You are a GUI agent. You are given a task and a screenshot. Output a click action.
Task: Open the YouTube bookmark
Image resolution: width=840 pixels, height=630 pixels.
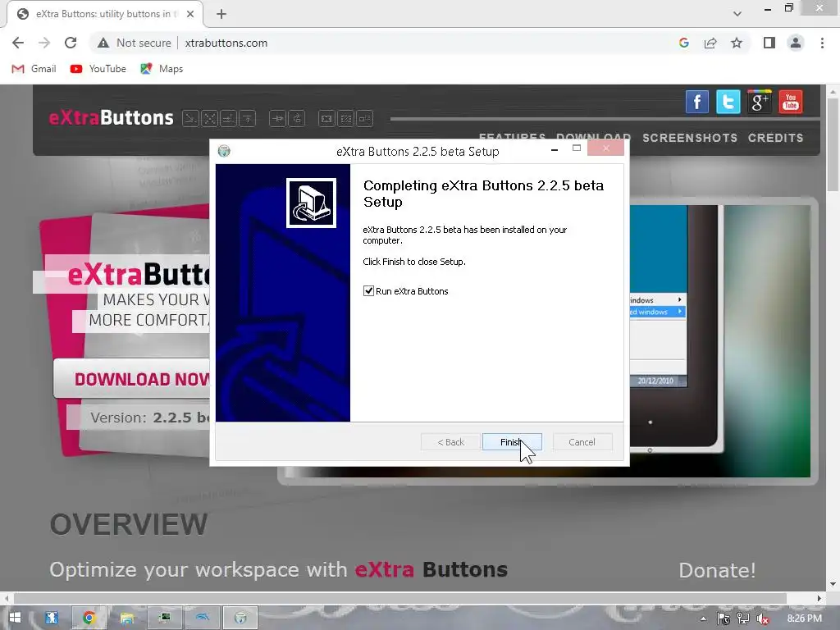[x=98, y=69]
